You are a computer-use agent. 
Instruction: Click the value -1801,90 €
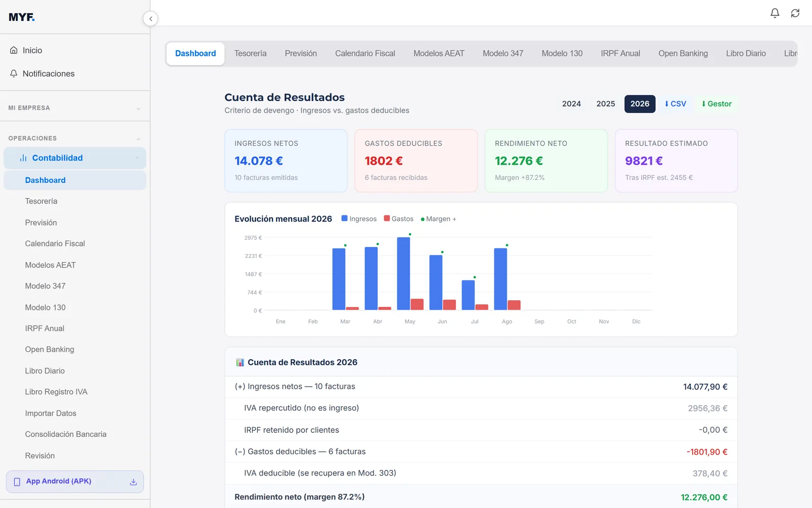(707, 452)
